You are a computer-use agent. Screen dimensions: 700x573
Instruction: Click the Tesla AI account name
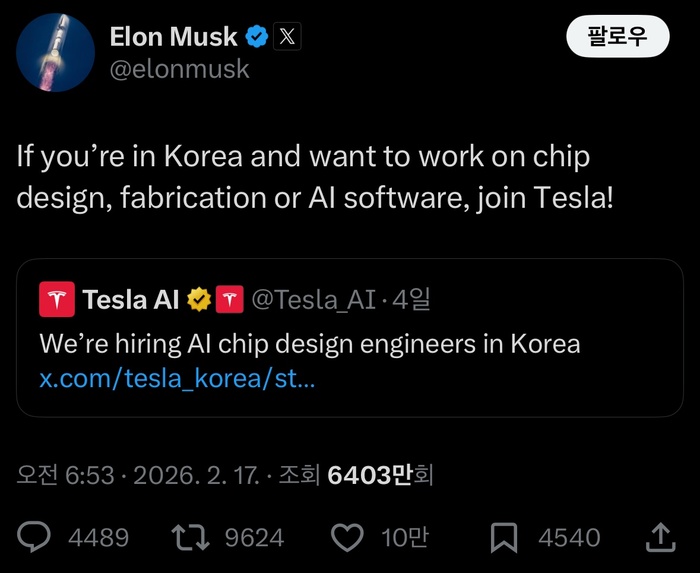click(131, 299)
